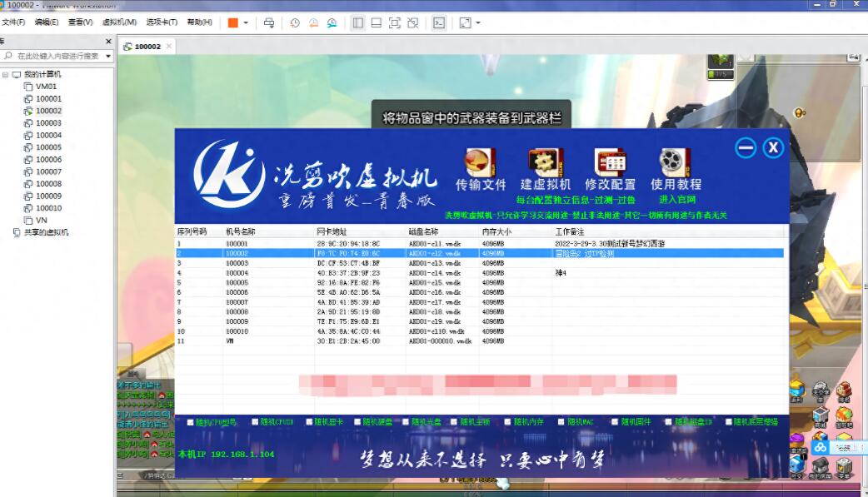
Task: Follow the 进入官网 official site link
Action: point(677,199)
